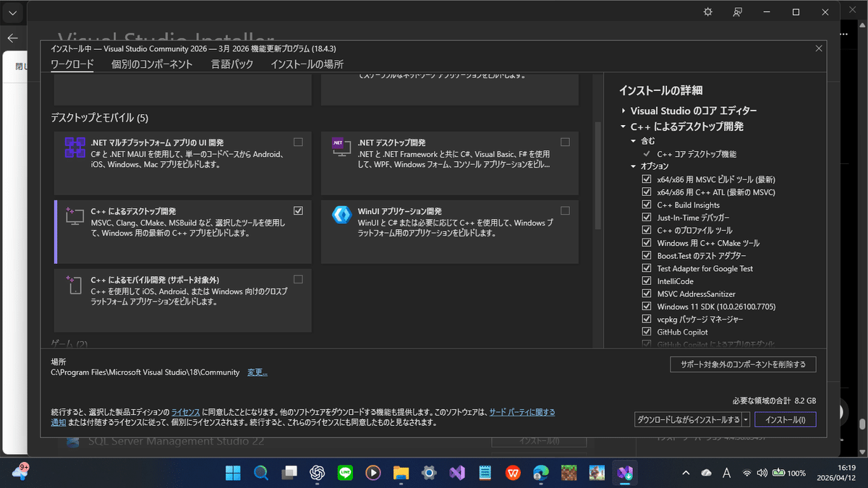Click the C++ desktop development monitor icon
The height and width of the screenshot is (488, 868).
(x=73, y=215)
